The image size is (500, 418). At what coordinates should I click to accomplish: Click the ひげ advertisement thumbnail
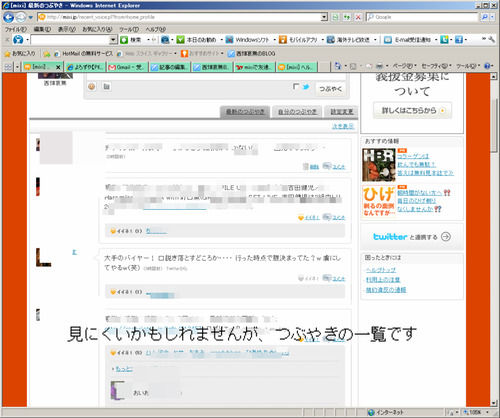(379, 201)
